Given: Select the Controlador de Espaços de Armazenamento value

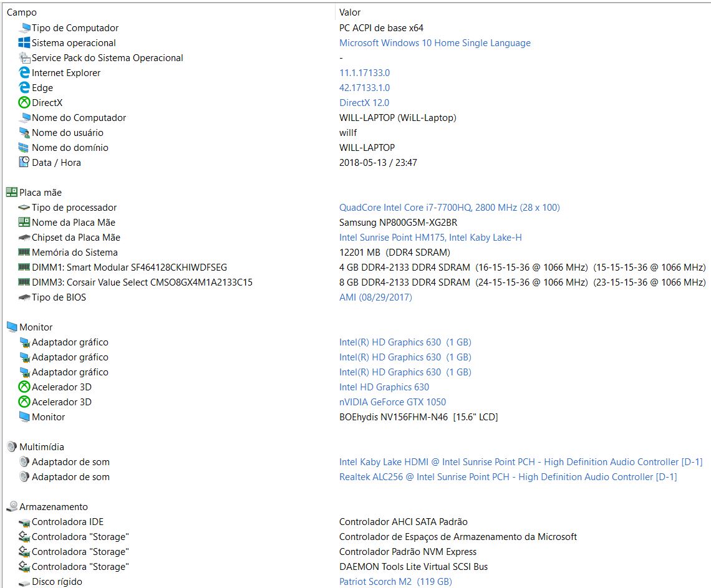Looking at the screenshot, I should [x=458, y=536].
